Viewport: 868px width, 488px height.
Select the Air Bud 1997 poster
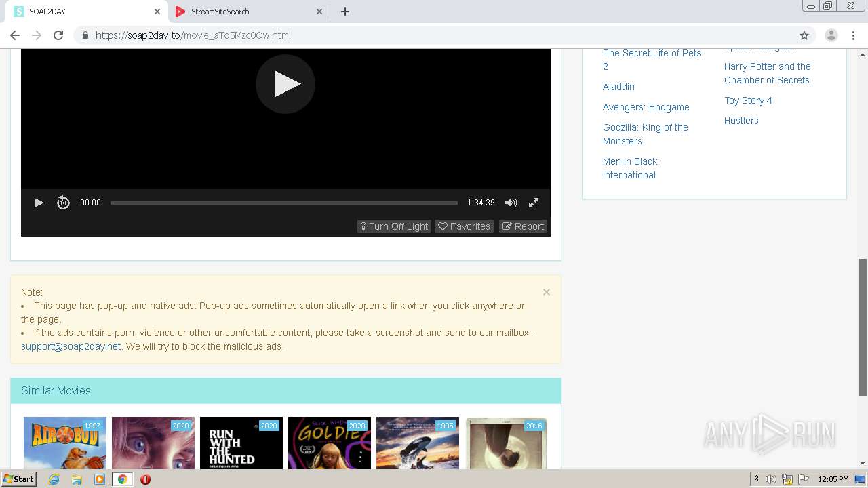click(65, 443)
